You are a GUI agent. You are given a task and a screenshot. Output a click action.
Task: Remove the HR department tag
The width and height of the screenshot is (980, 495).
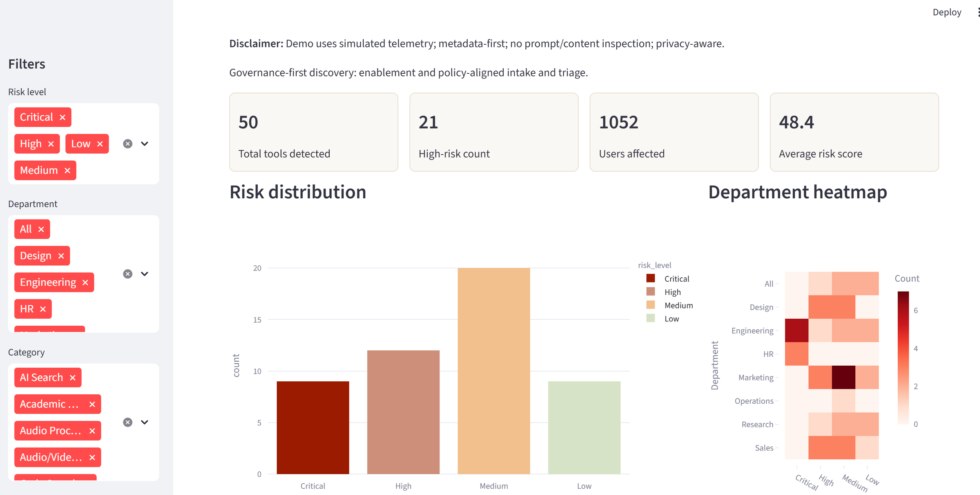43,309
